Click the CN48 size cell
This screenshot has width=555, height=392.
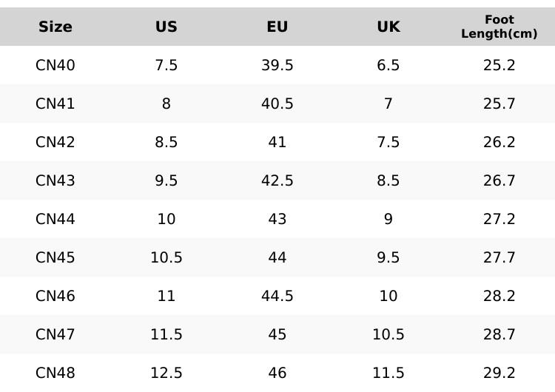55,373
